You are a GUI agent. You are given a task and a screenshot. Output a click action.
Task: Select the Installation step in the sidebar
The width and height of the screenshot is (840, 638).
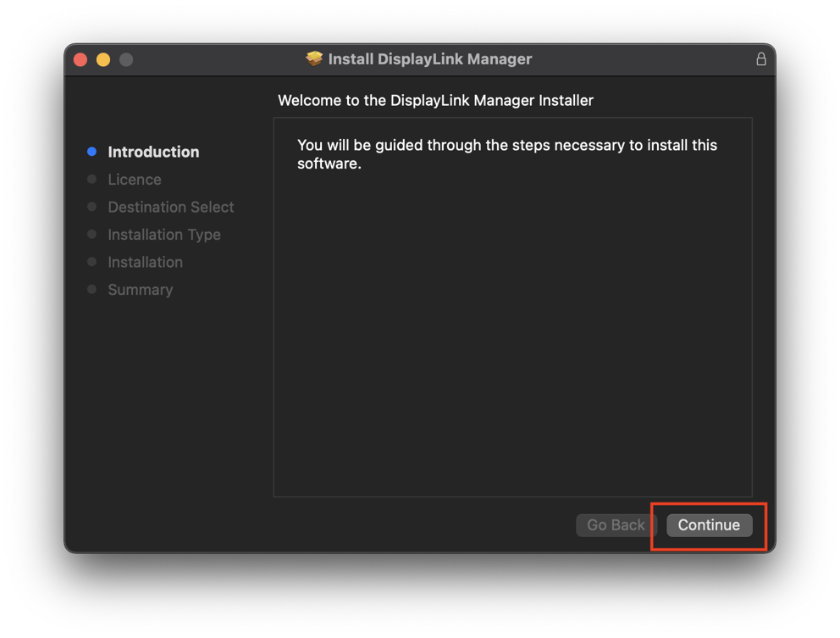pos(145,262)
